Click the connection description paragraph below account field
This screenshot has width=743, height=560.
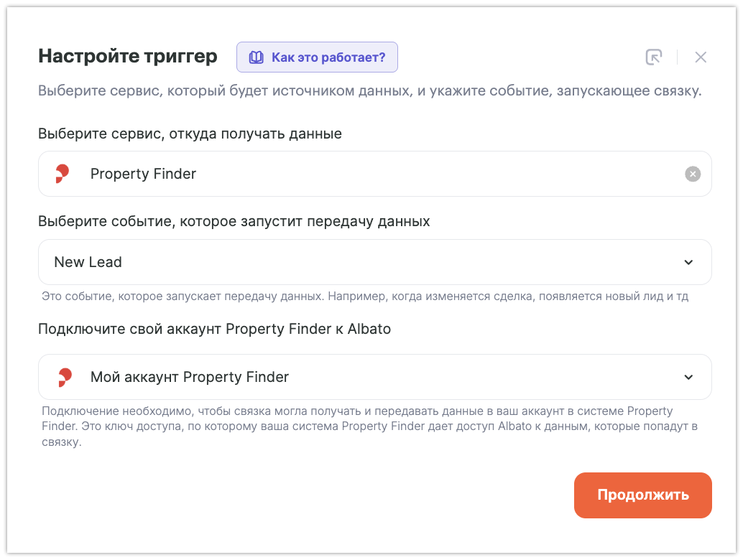point(370,426)
